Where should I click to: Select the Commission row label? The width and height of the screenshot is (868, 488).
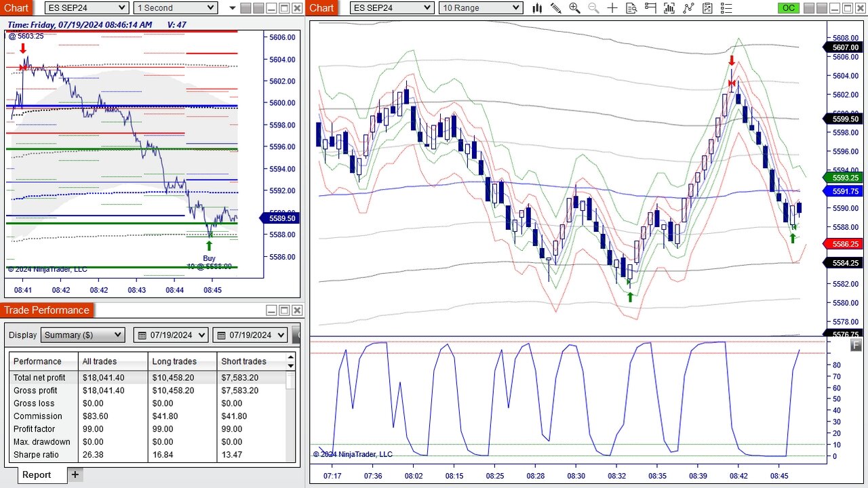[37, 416]
